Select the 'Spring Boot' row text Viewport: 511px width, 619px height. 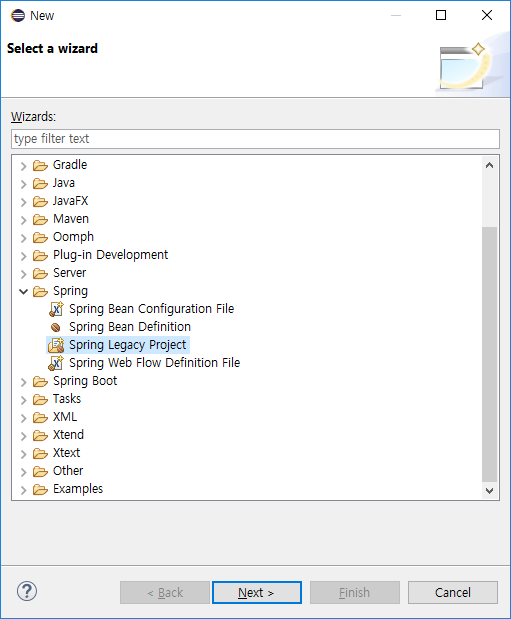85,381
